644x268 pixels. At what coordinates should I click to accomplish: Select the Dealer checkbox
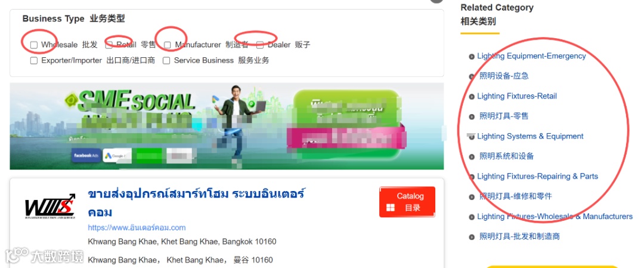point(260,45)
